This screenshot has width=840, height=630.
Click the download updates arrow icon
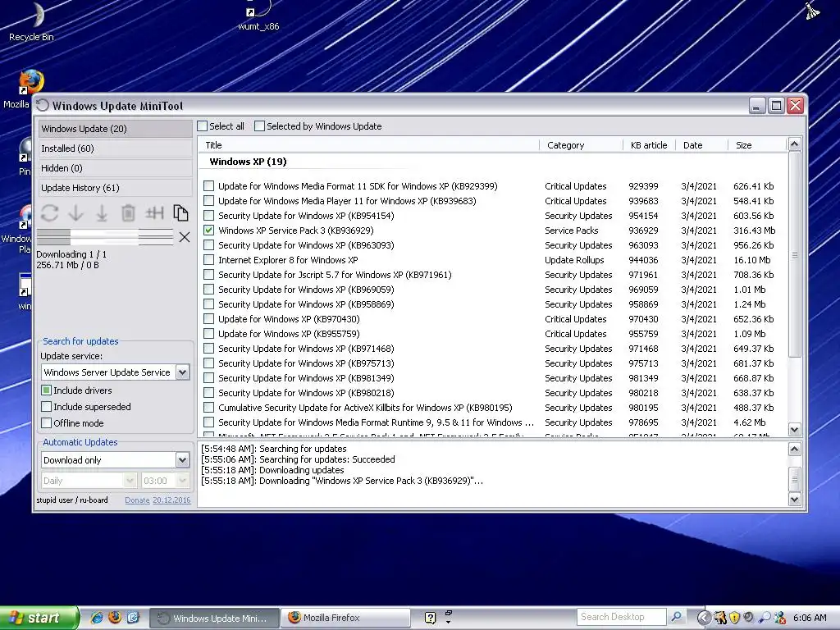click(76, 213)
